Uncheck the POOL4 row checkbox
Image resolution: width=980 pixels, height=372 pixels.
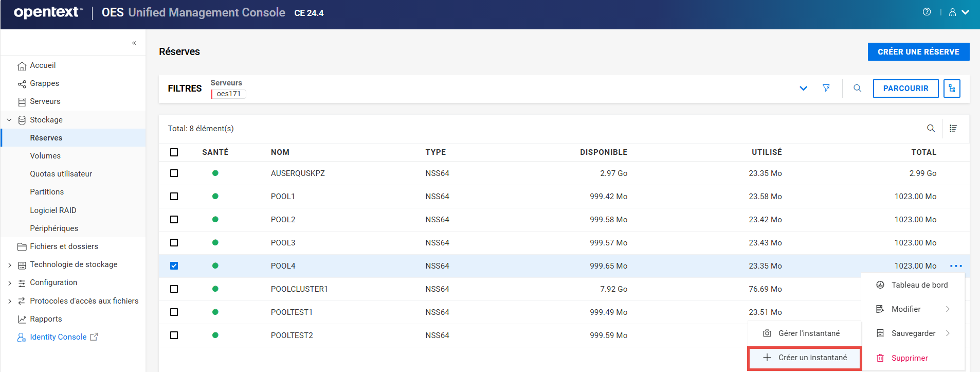tap(174, 266)
